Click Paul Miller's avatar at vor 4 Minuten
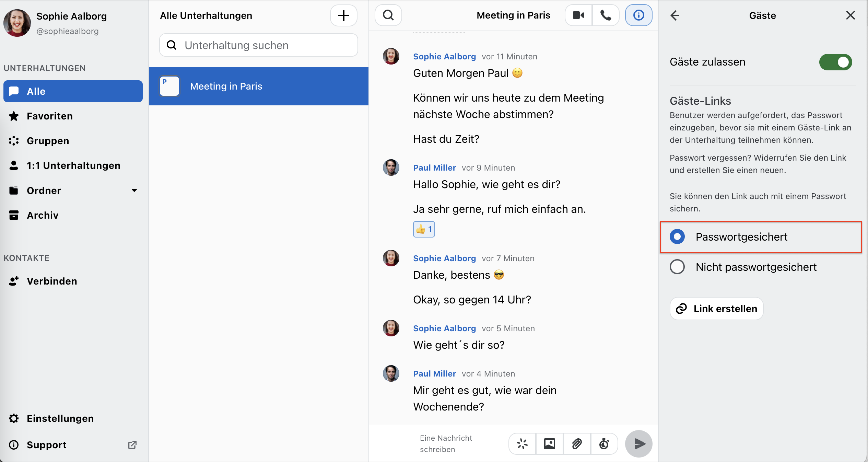This screenshot has width=868, height=462. 391,373
